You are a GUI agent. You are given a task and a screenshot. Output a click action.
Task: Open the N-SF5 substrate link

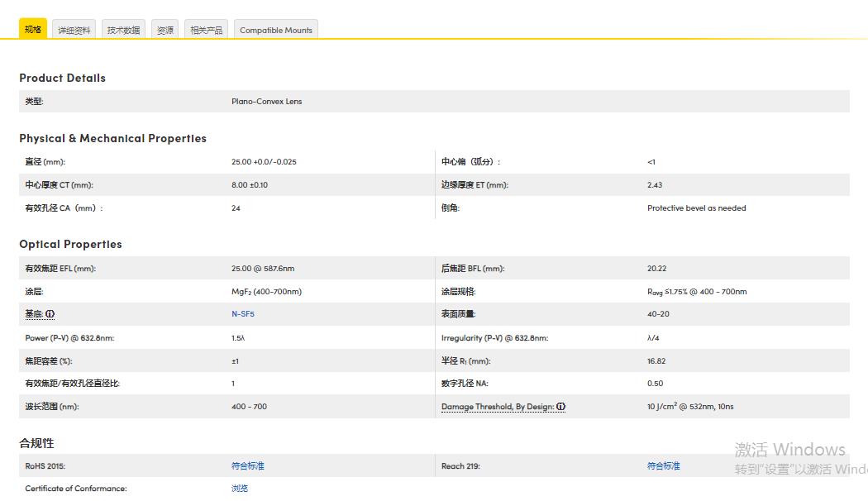point(243,314)
